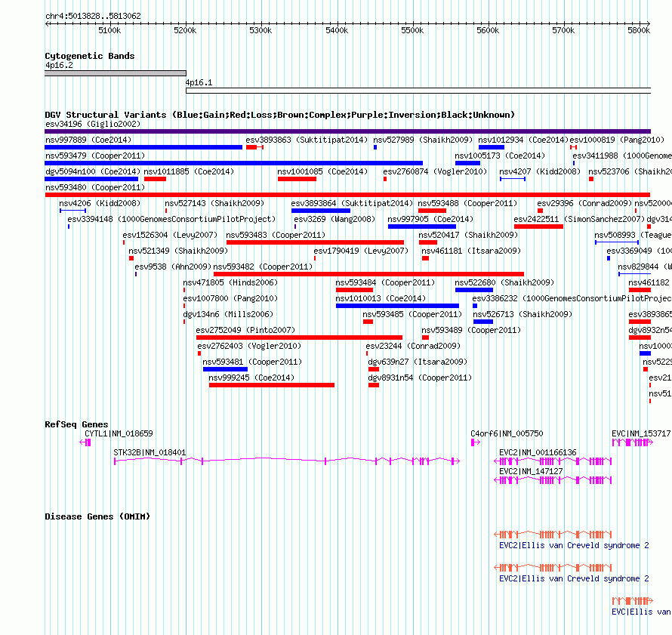672x635 pixels.
Task: Click nsv471805 (Hinds2006) label
Action: (230, 282)
